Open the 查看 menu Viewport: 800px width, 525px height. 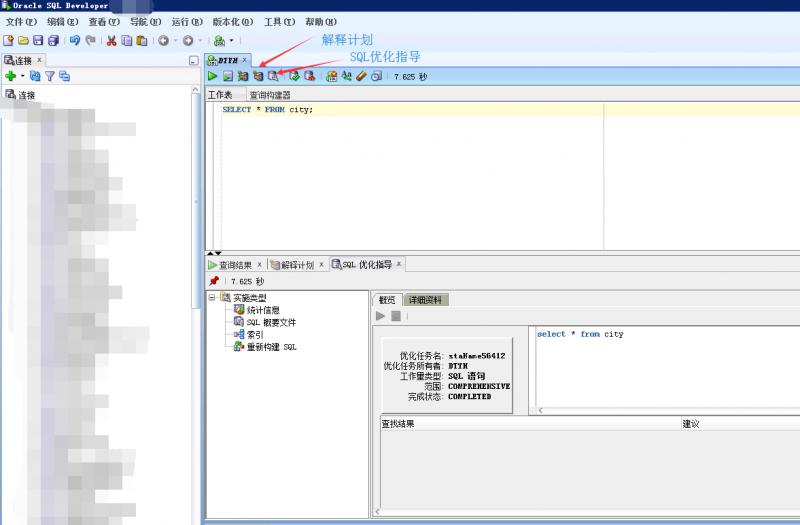pyautogui.click(x=104, y=22)
